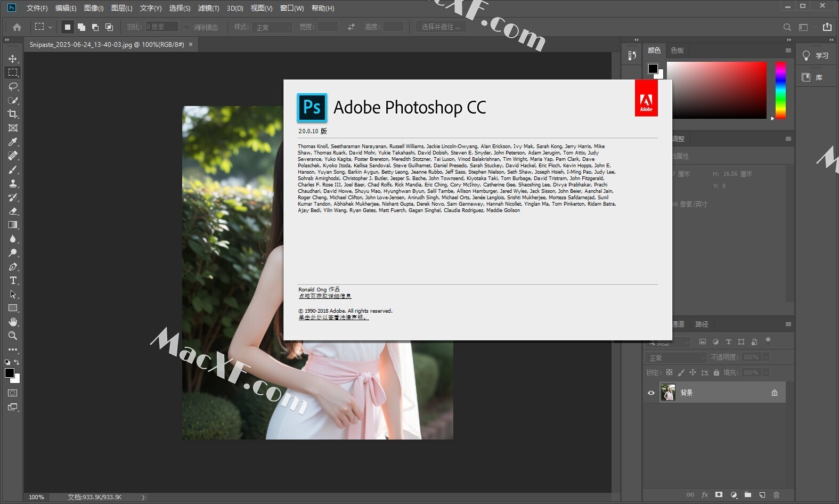Select the Gradient tool

tap(13, 225)
